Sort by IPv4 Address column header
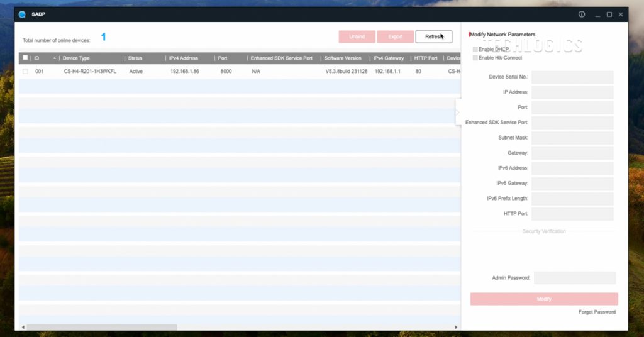 click(x=184, y=58)
